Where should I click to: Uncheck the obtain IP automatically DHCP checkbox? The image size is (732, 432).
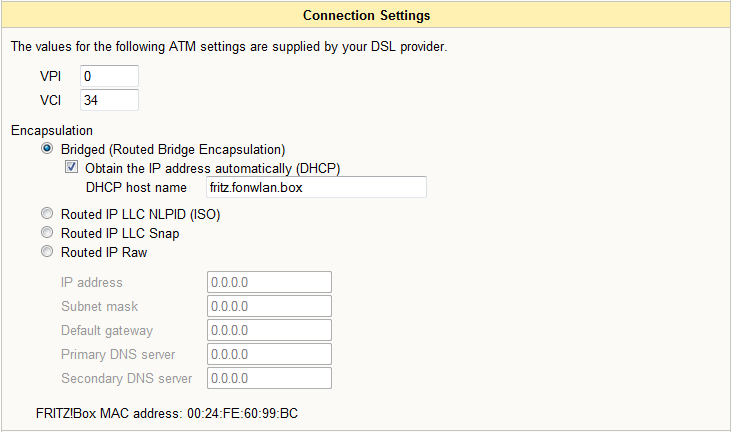point(71,167)
